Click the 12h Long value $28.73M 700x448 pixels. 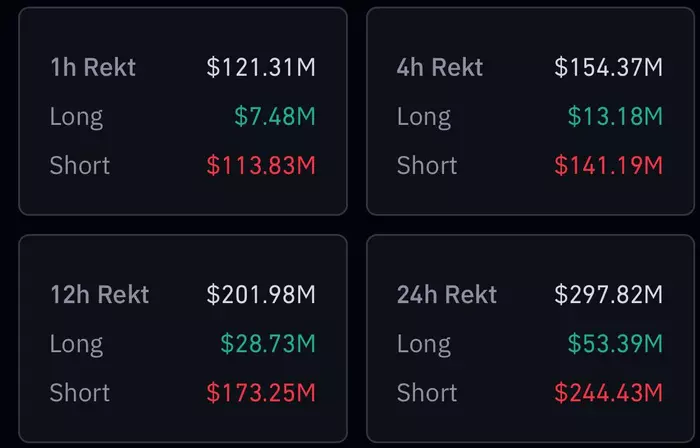(x=268, y=344)
